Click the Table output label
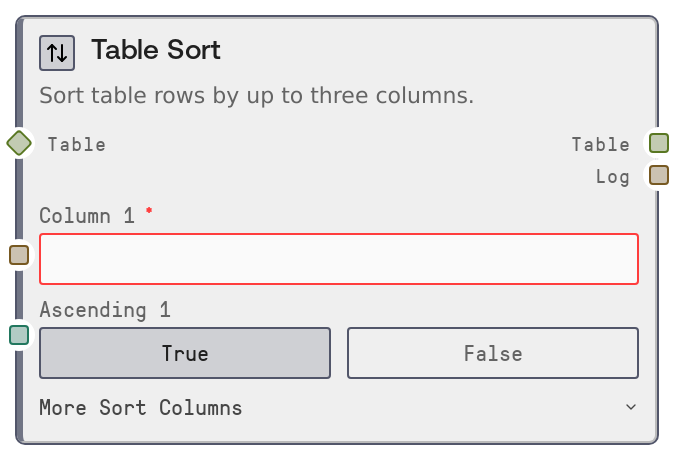The image size is (674, 460). click(x=600, y=144)
